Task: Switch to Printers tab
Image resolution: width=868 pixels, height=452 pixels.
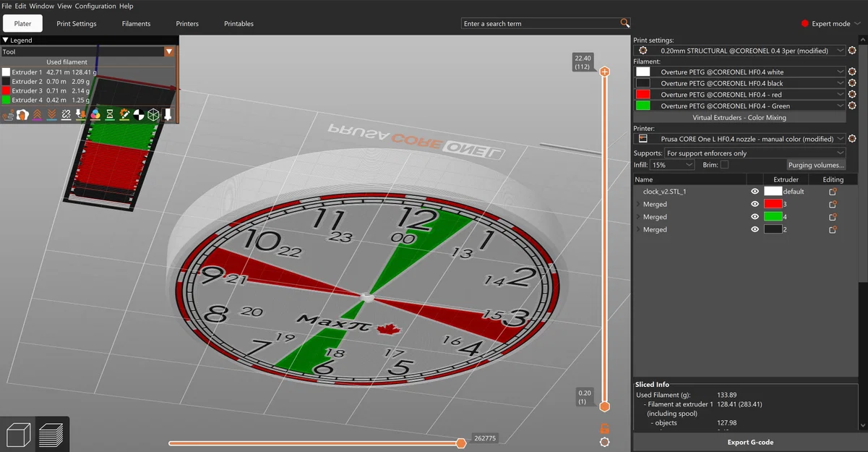Action: click(187, 23)
